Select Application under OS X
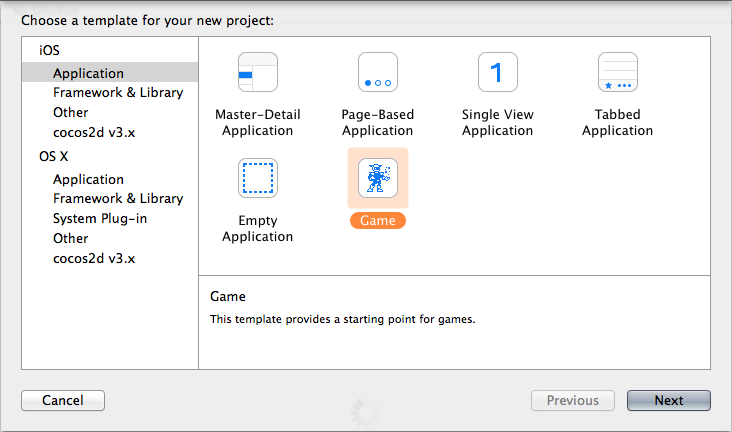Image resolution: width=732 pixels, height=432 pixels. [88, 179]
